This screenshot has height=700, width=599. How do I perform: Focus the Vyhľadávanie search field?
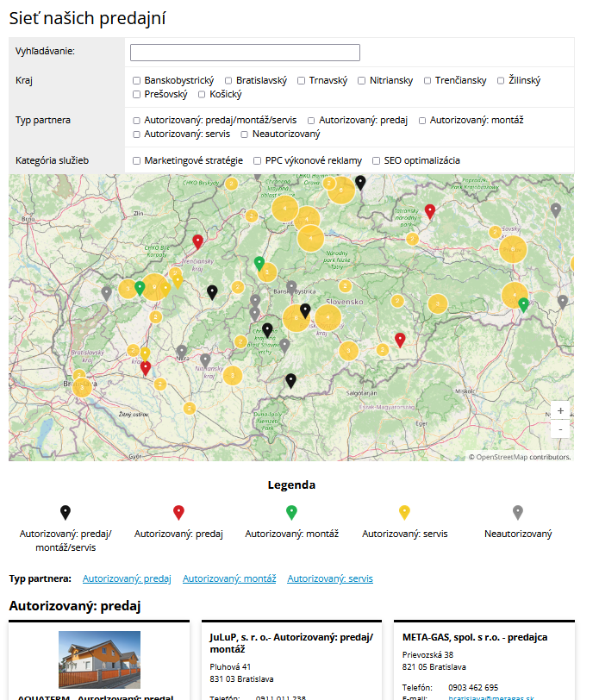click(x=245, y=53)
